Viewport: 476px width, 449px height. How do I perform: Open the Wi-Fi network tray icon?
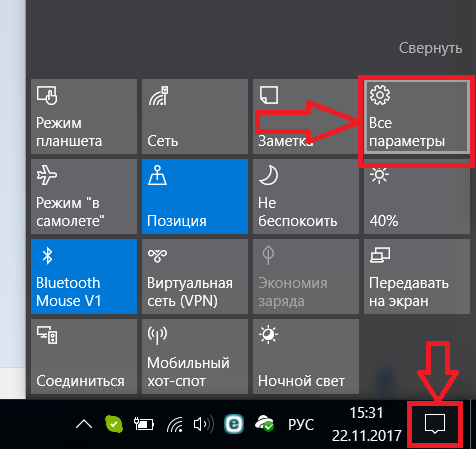click(175, 424)
